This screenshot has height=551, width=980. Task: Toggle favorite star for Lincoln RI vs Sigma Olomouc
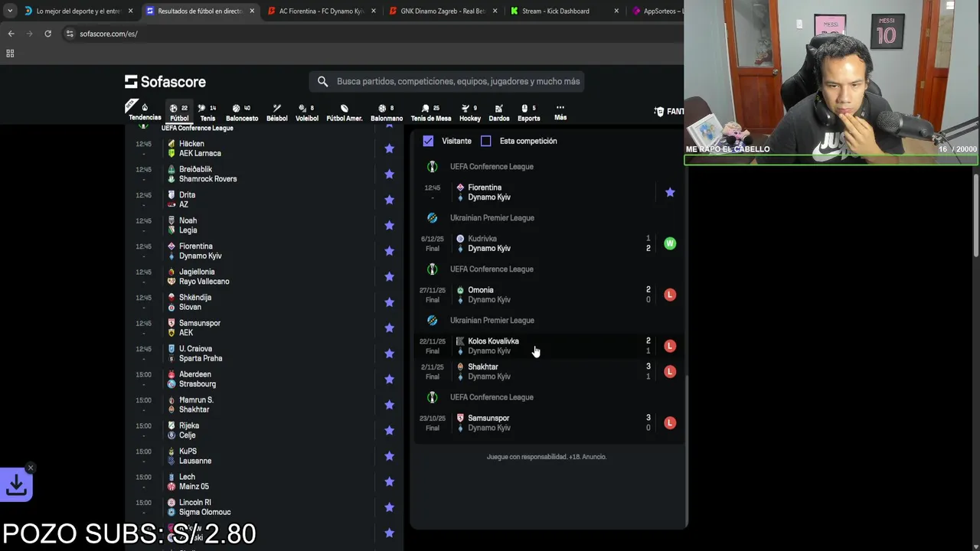click(389, 507)
